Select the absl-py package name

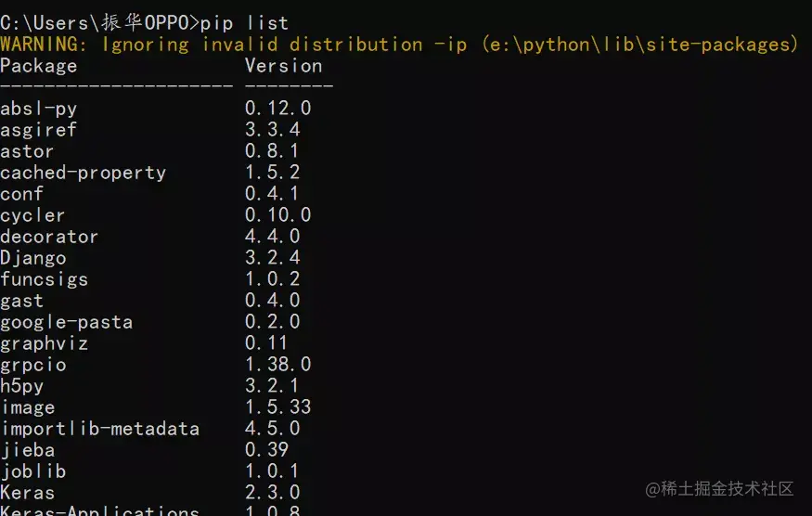tap(39, 109)
